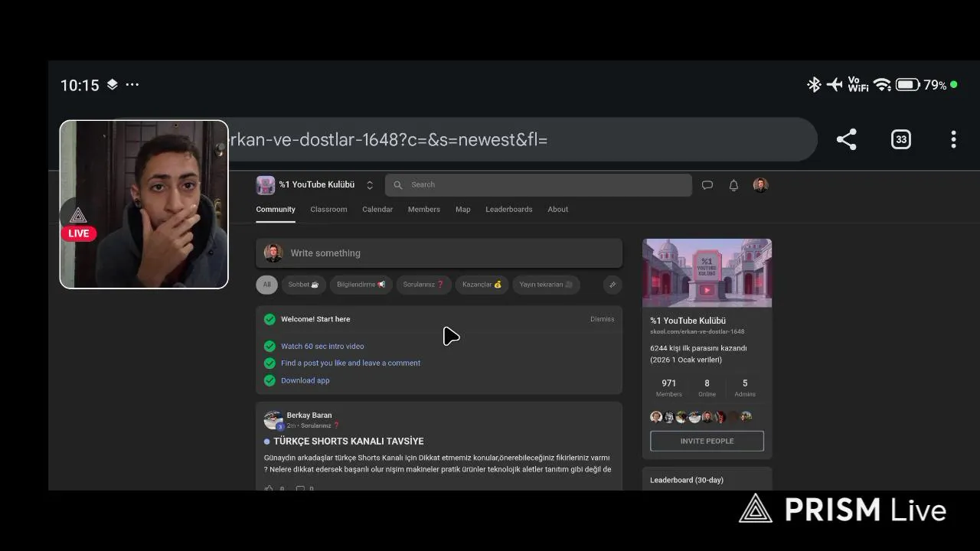Click the skool.com/erkan-ve-dostlar-1648 link
The image size is (980, 551).
click(697, 331)
